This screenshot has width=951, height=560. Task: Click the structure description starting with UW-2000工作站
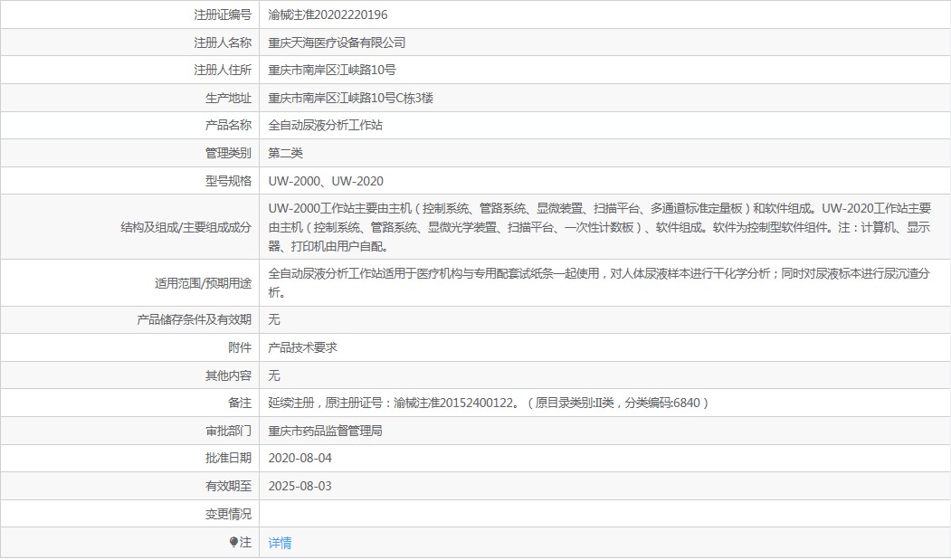point(599,227)
